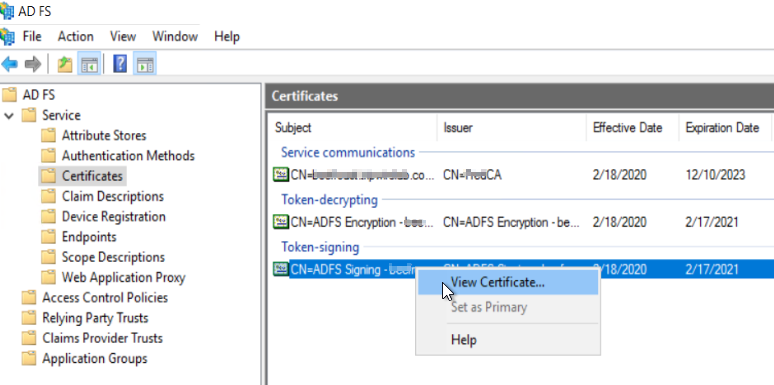The image size is (774, 385).
Task: Click the ADFS Encryption certificate icon
Action: point(281,222)
